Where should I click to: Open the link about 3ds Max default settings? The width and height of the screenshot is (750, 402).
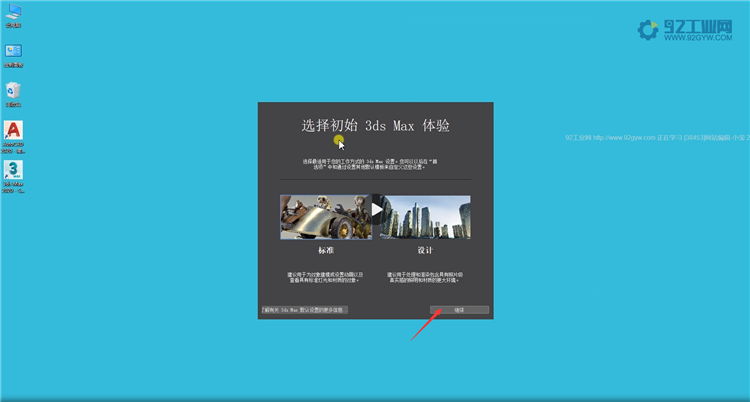(305, 310)
